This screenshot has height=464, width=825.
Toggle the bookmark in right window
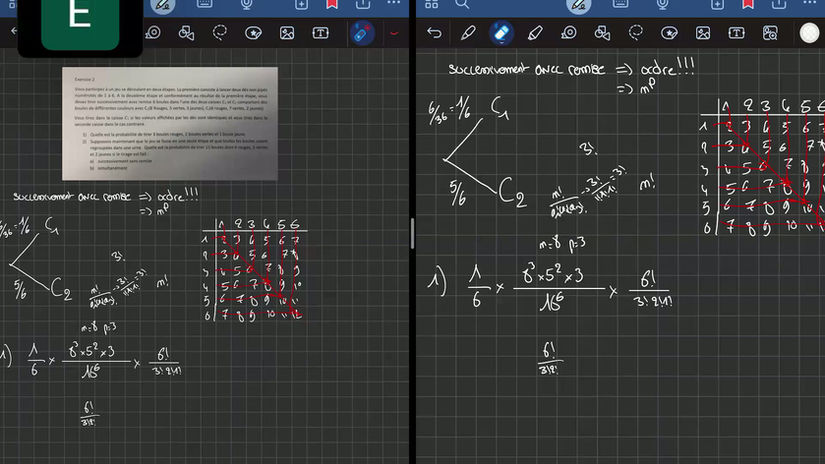(748, 4)
